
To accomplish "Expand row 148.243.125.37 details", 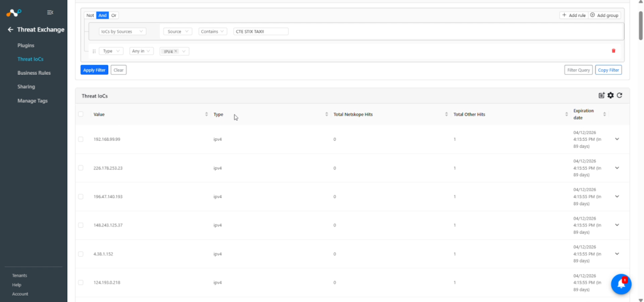I will point(617,225).
